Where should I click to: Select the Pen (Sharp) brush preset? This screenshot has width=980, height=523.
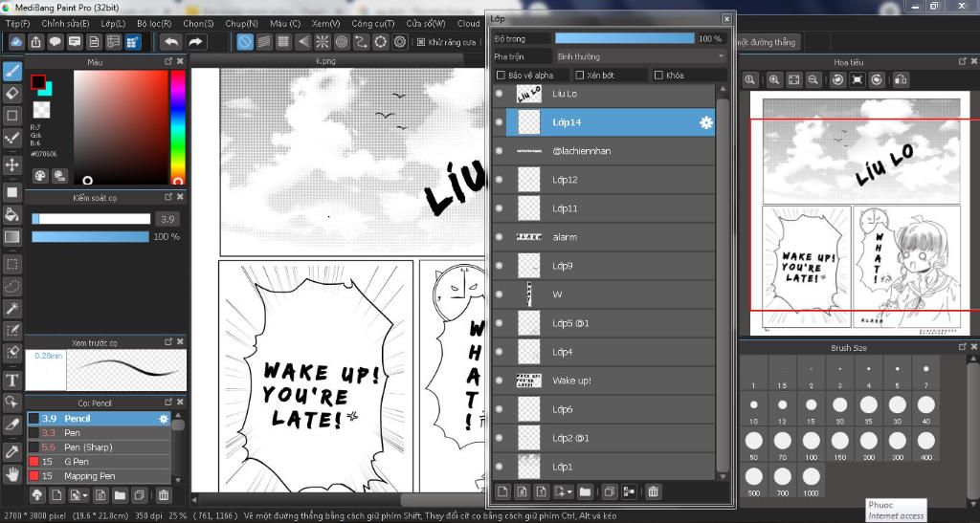(x=99, y=447)
